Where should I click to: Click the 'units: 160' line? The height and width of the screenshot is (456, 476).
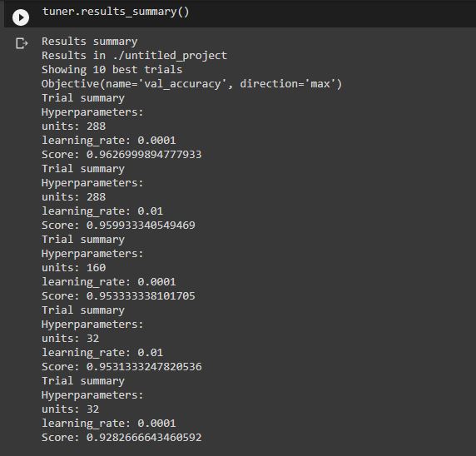coord(74,268)
